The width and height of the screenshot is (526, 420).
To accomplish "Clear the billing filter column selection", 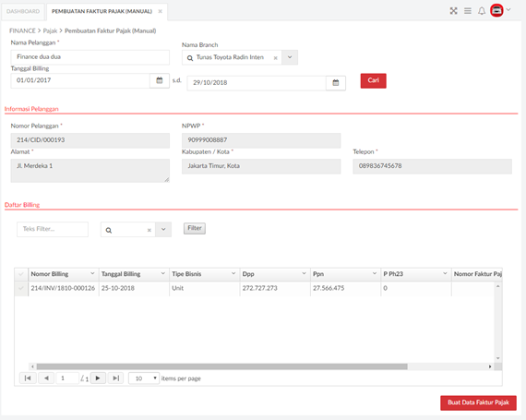I will tap(149, 230).
